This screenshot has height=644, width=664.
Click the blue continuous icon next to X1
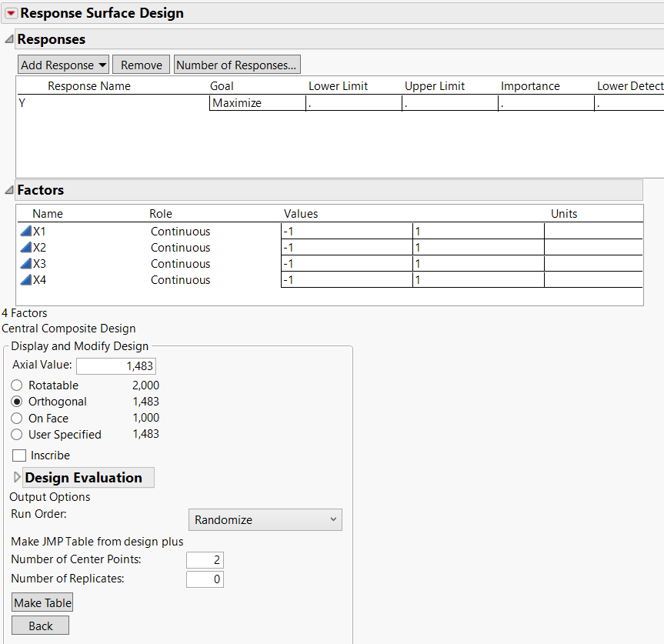pyautogui.click(x=26, y=231)
